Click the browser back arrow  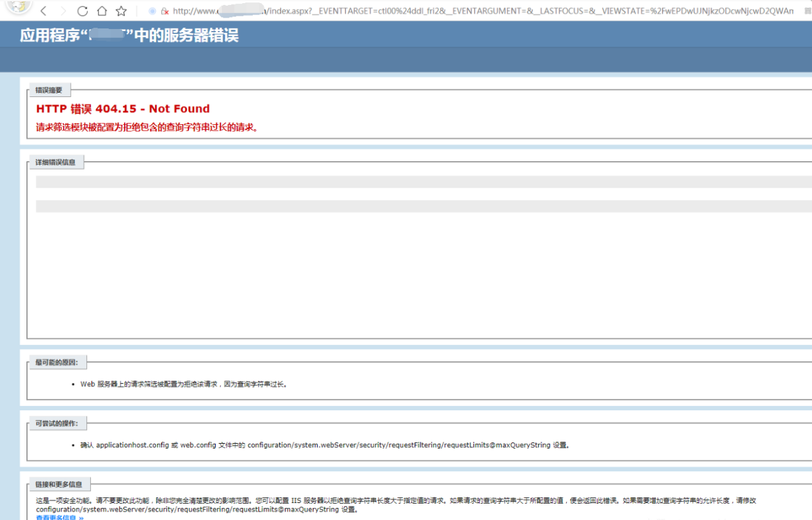pos(43,11)
